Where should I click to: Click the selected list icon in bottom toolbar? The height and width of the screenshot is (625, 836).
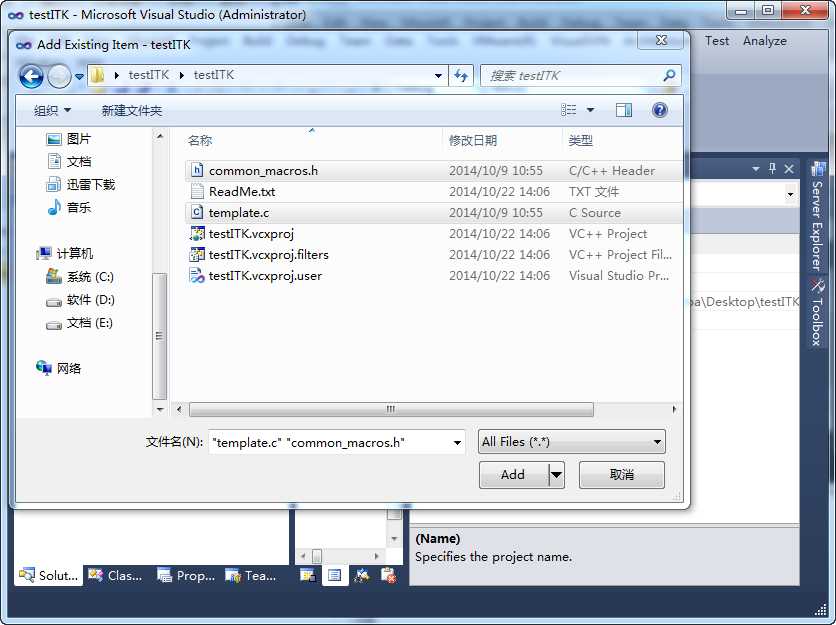pos(335,575)
